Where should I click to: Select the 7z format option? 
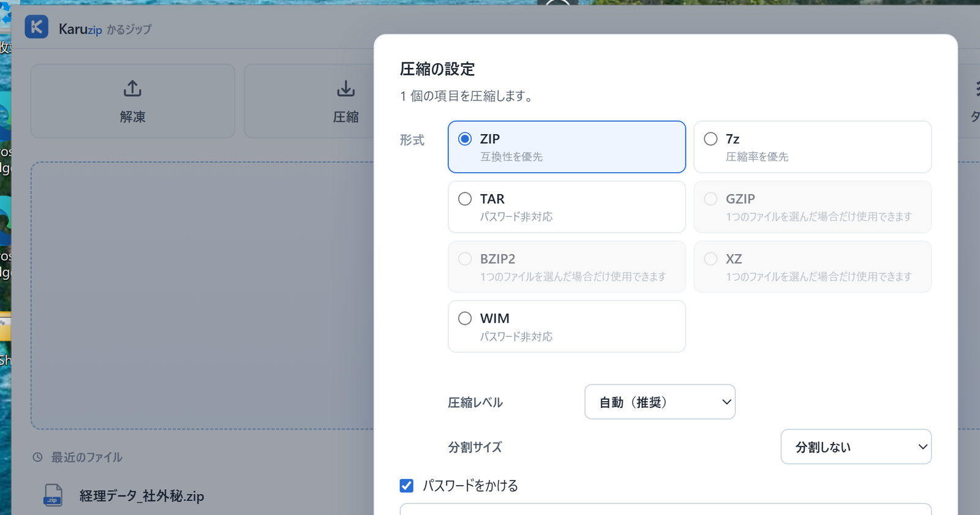pyautogui.click(x=812, y=147)
